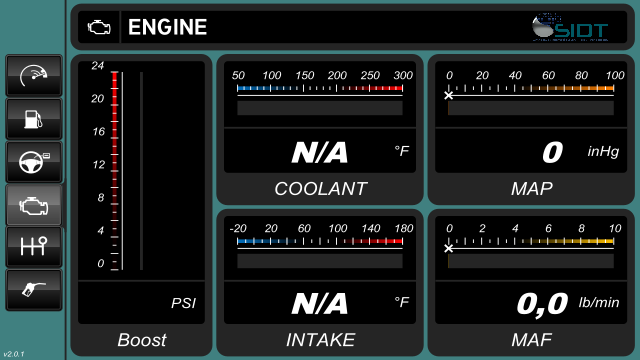Viewport: 640px width, 360px height.
Task: Click the v2.0.1 version text
Action: tap(14, 354)
